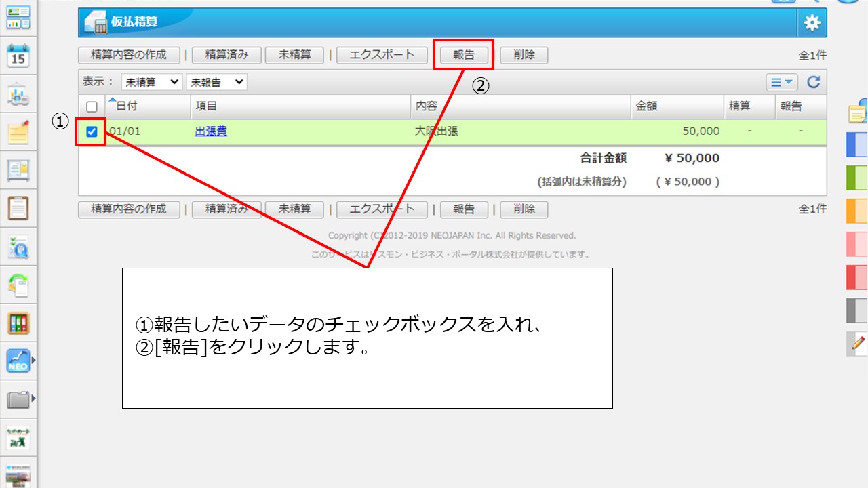
Task: Click 削除 in the bottom button row
Action: coord(524,209)
